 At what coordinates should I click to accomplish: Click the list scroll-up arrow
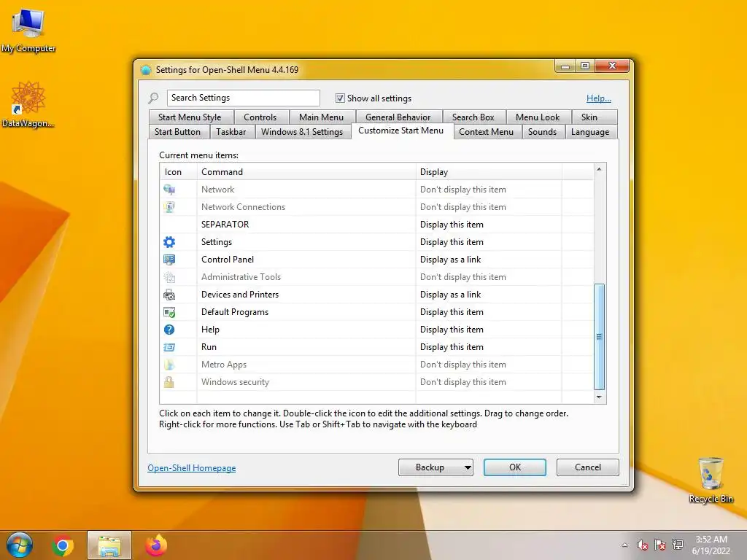coord(600,169)
